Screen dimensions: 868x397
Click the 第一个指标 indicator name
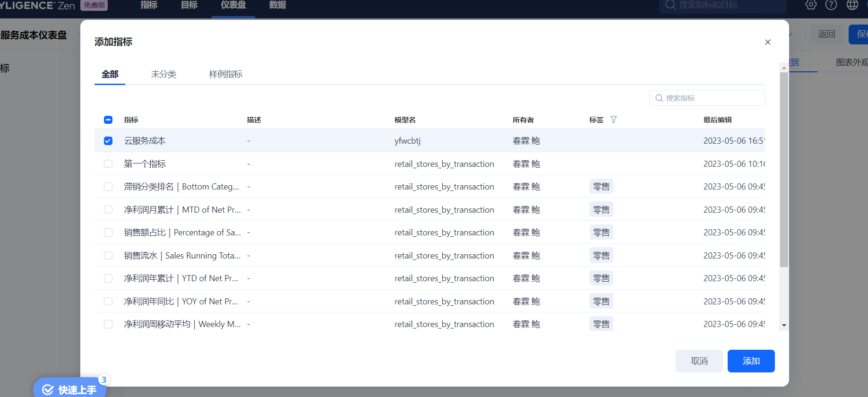[x=145, y=164]
